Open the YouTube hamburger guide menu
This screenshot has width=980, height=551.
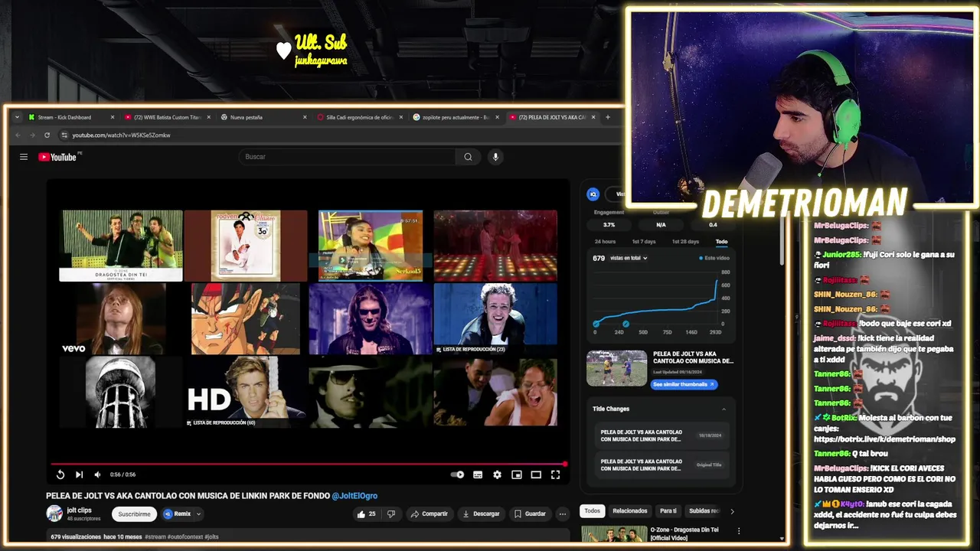(24, 157)
